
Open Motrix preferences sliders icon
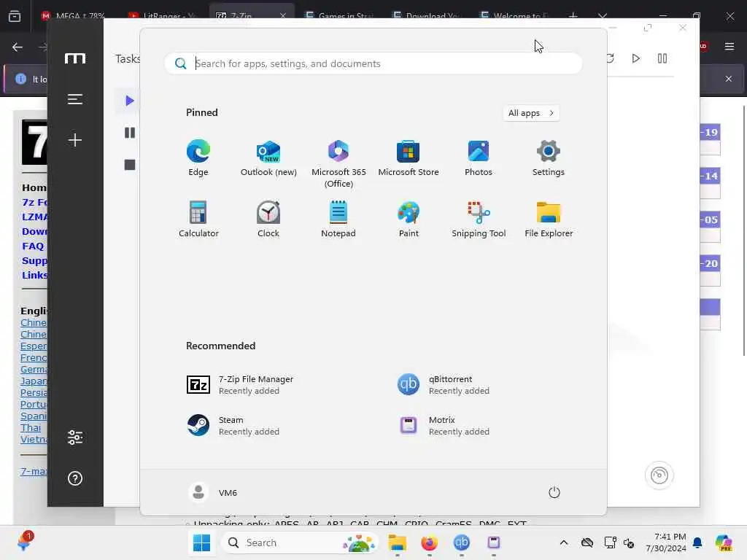[75, 437]
